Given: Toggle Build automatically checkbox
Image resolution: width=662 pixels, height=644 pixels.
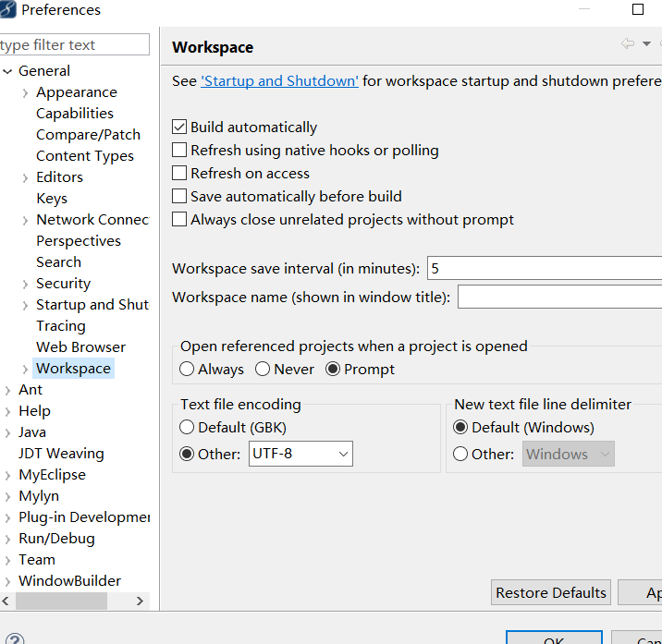Looking at the screenshot, I should [x=179, y=127].
